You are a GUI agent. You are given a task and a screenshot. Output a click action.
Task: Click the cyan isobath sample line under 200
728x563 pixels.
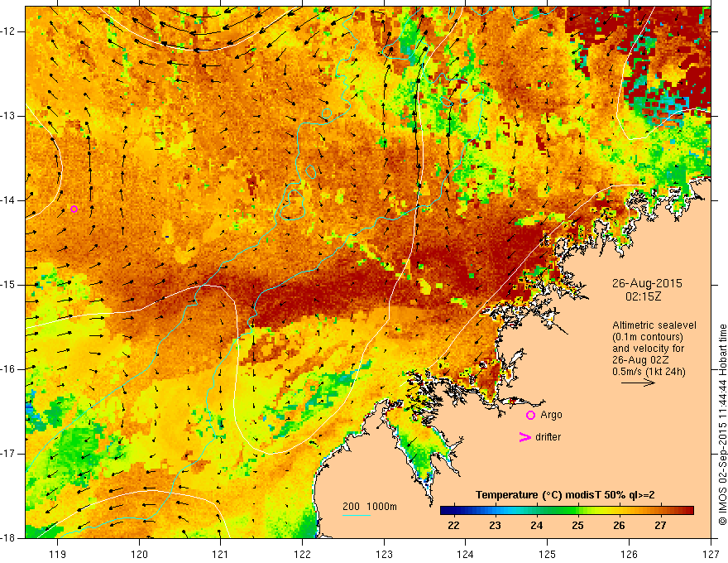click(357, 515)
